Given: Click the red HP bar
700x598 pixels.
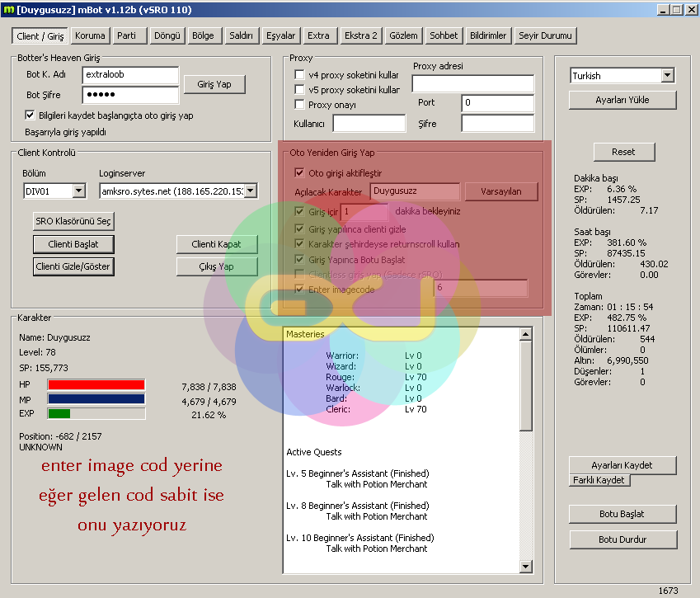Looking at the screenshot, I should pos(96,384).
